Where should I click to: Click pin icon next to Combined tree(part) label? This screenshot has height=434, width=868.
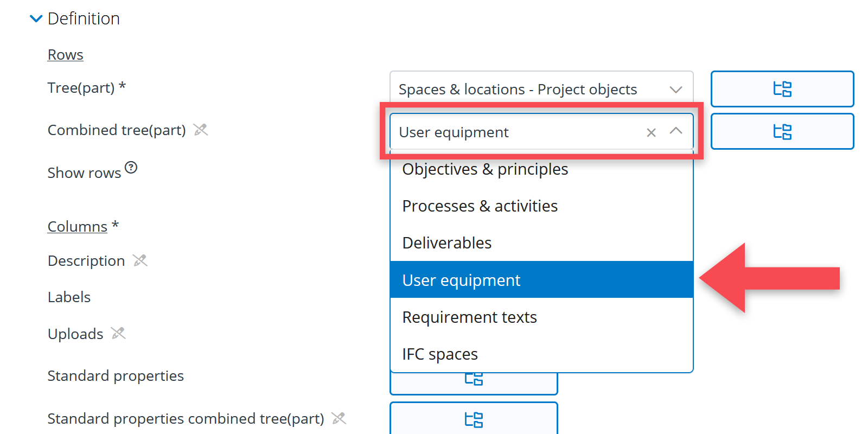(201, 130)
